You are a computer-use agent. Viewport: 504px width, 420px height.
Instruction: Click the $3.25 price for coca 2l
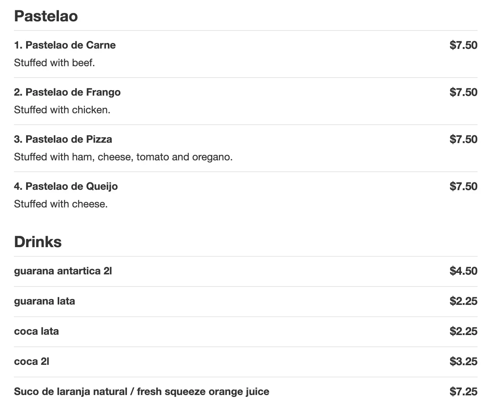click(x=463, y=362)
